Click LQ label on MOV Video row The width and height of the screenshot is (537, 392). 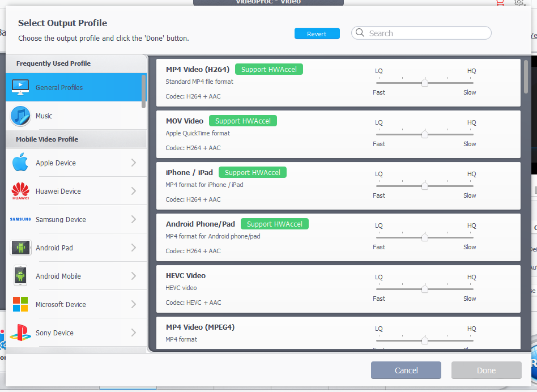pyautogui.click(x=379, y=122)
